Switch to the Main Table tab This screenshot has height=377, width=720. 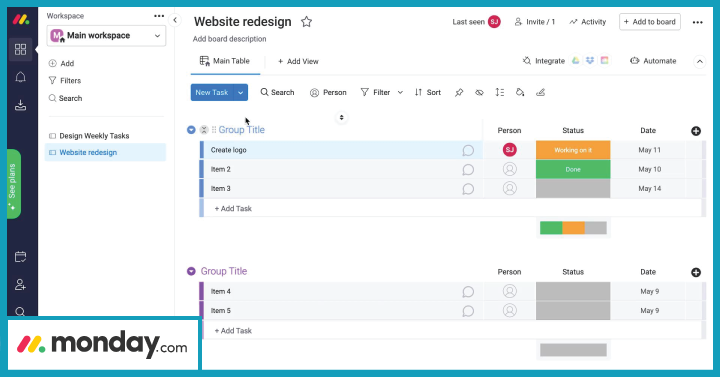[x=225, y=61]
